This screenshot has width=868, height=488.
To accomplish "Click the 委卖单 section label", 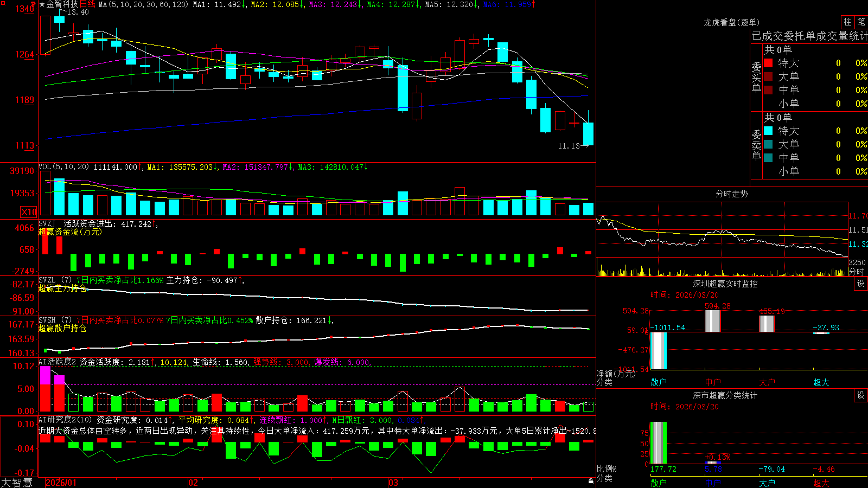I will [x=756, y=145].
